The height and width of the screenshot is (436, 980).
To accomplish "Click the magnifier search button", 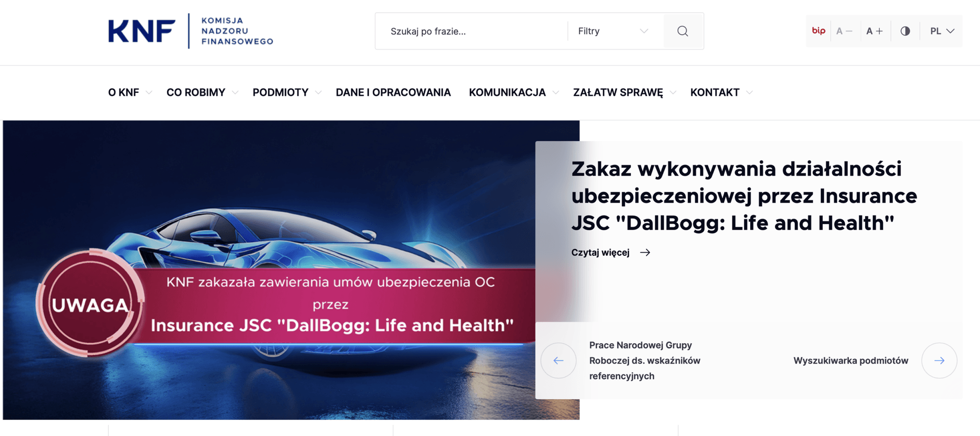I will (x=683, y=31).
